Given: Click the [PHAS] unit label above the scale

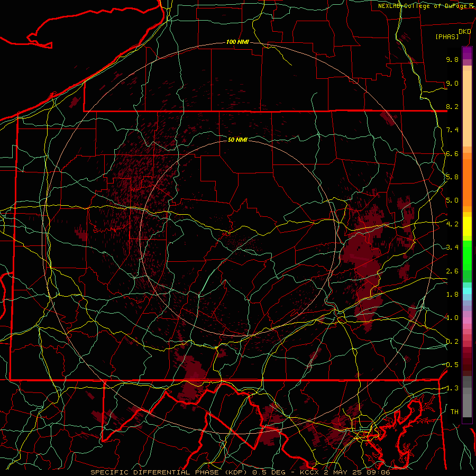Looking at the screenshot, I should pyautogui.click(x=447, y=36).
